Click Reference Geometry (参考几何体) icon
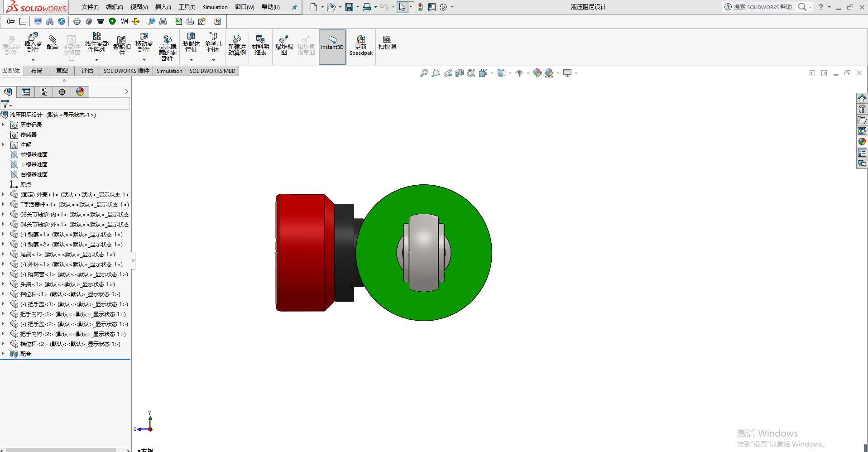868x452 pixels. click(x=213, y=43)
